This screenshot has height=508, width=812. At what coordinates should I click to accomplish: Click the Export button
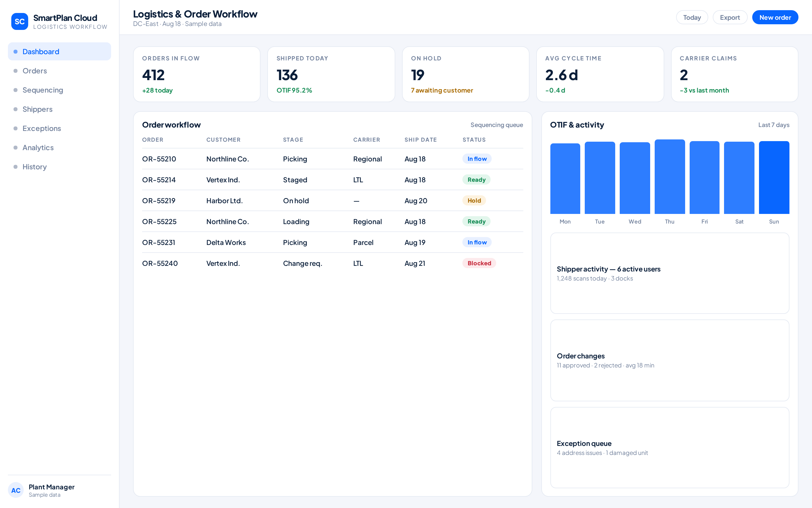tap(730, 17)
